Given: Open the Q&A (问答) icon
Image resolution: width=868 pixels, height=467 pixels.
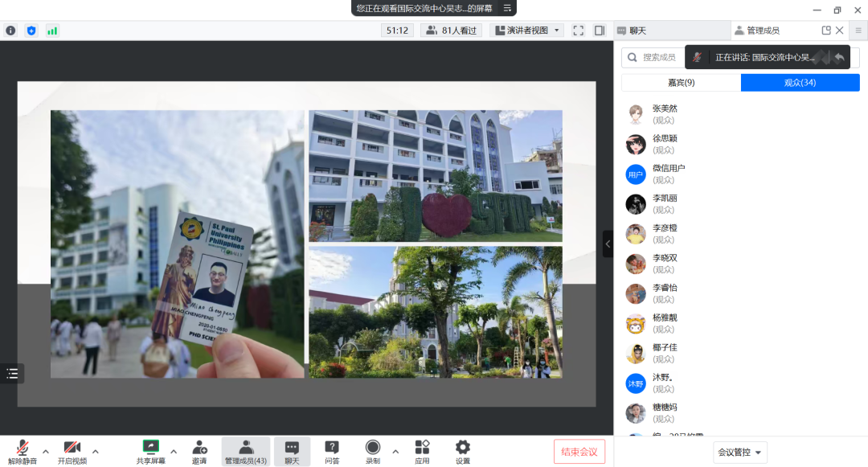Looking at the screenshot, I should [331, 451].
